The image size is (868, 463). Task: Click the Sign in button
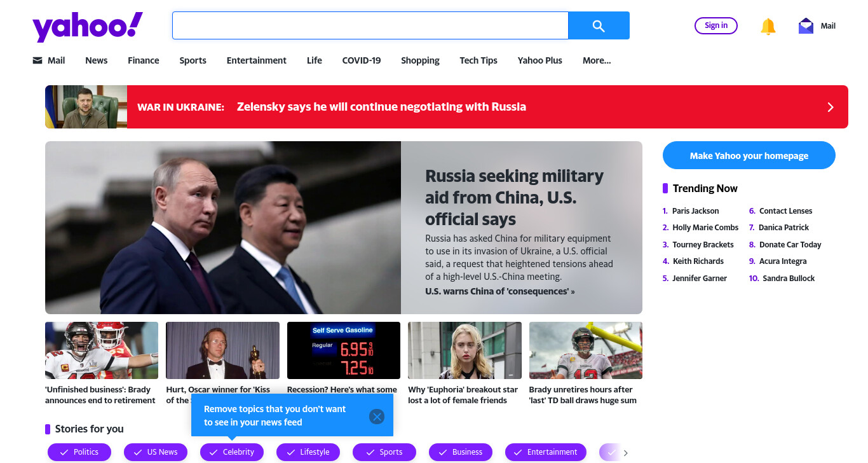coord(716,25)
